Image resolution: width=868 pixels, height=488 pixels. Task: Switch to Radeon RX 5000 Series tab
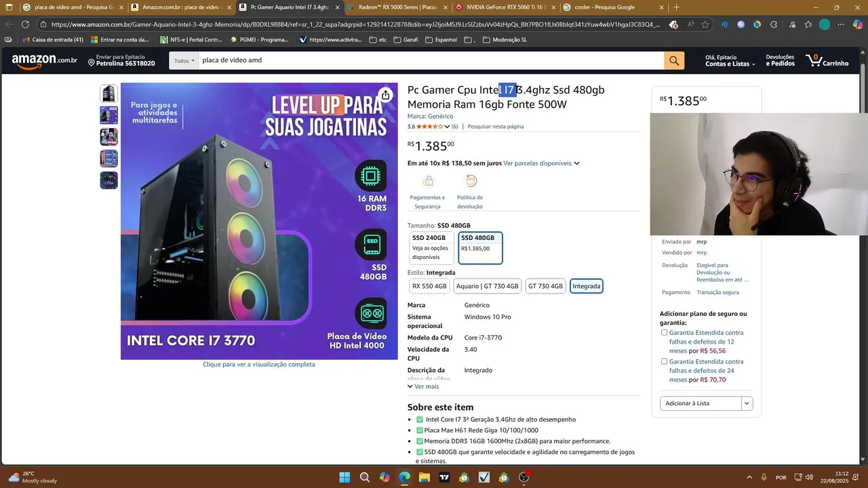[397, 7]
